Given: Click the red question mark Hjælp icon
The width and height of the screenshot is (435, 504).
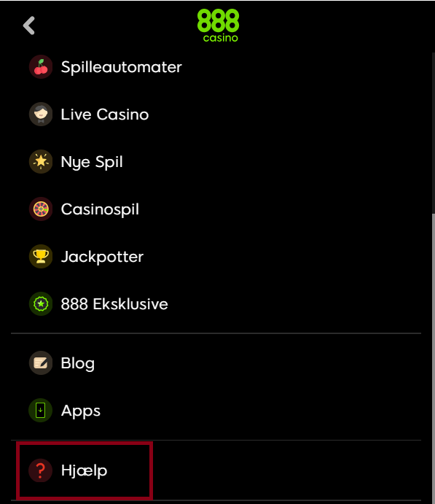Looking at the screenshot, I should 41,470.
